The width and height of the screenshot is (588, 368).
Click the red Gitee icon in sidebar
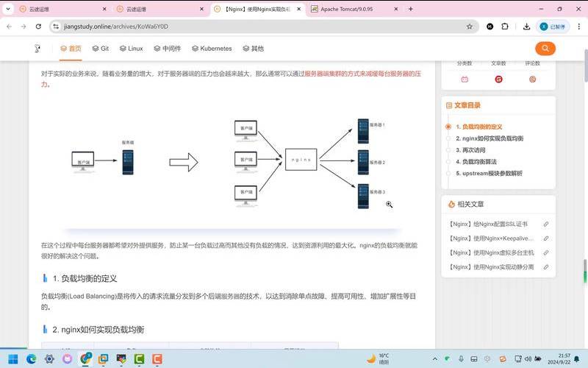(499, 79)
